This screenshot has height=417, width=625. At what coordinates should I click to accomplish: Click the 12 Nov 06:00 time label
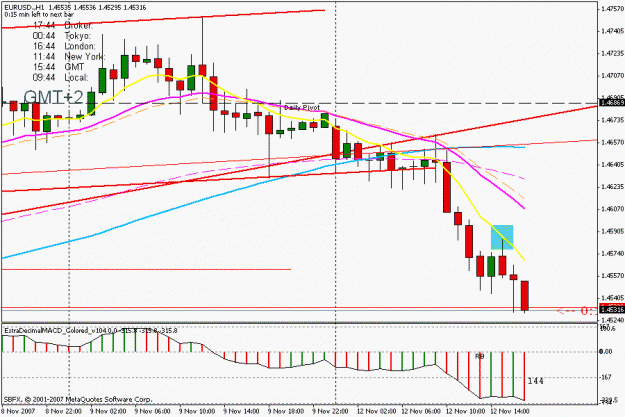click(x=421, y=411)
